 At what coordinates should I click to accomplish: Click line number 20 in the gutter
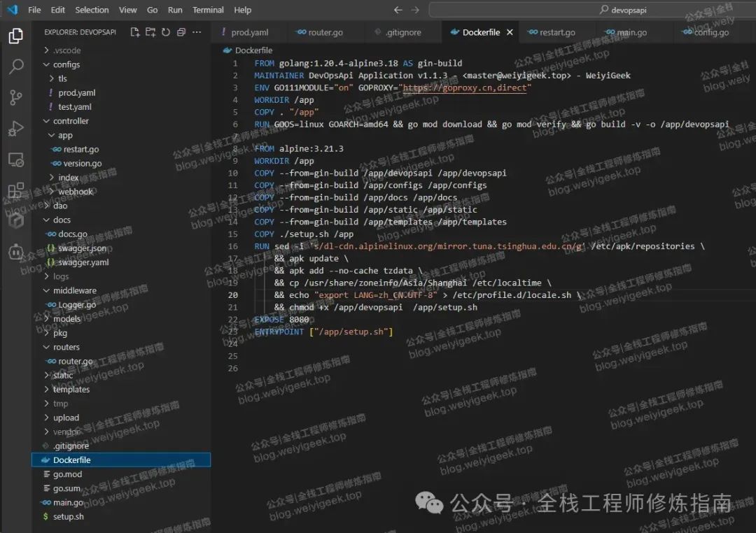tap(233, 295)
